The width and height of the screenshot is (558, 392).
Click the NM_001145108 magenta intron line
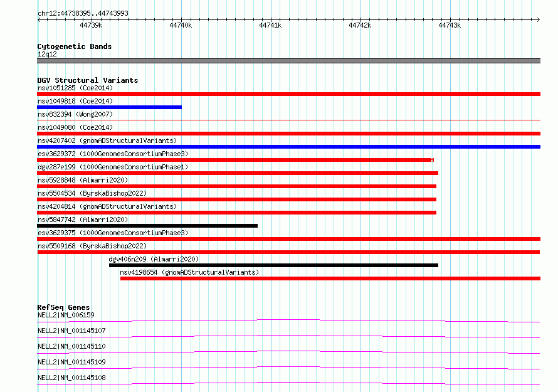tap(288, 383)
